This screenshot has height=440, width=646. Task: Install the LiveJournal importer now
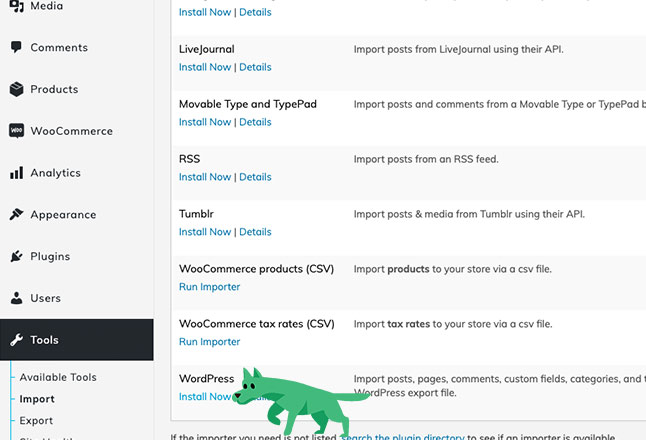(x=205, y=67)
